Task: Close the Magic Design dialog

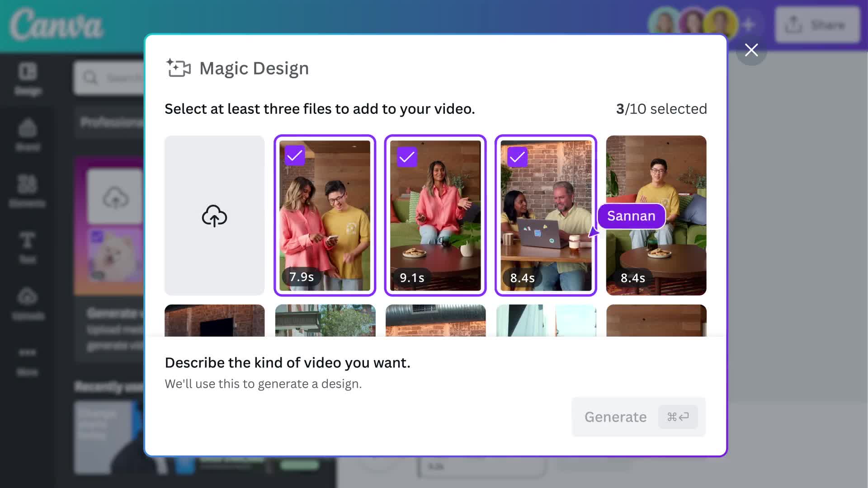Action: point(751,50)
